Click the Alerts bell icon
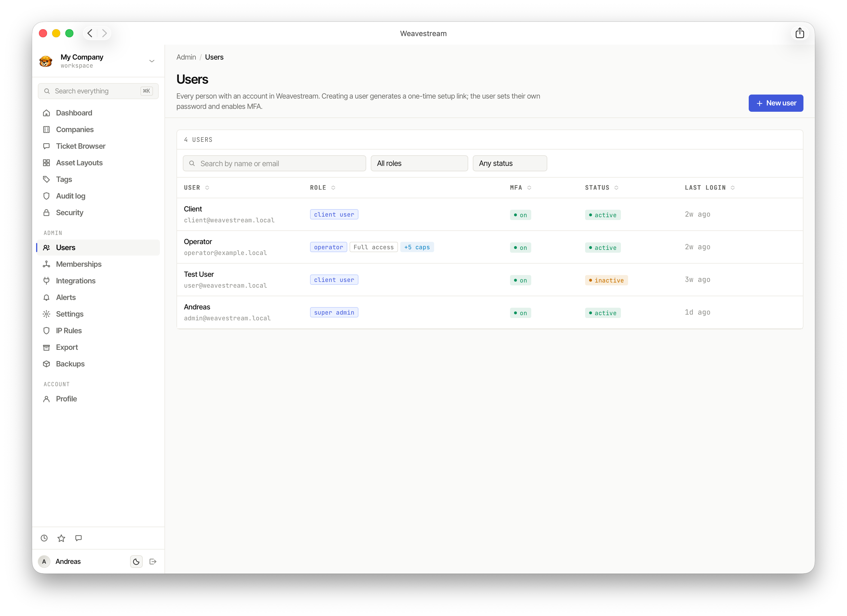 46,298
